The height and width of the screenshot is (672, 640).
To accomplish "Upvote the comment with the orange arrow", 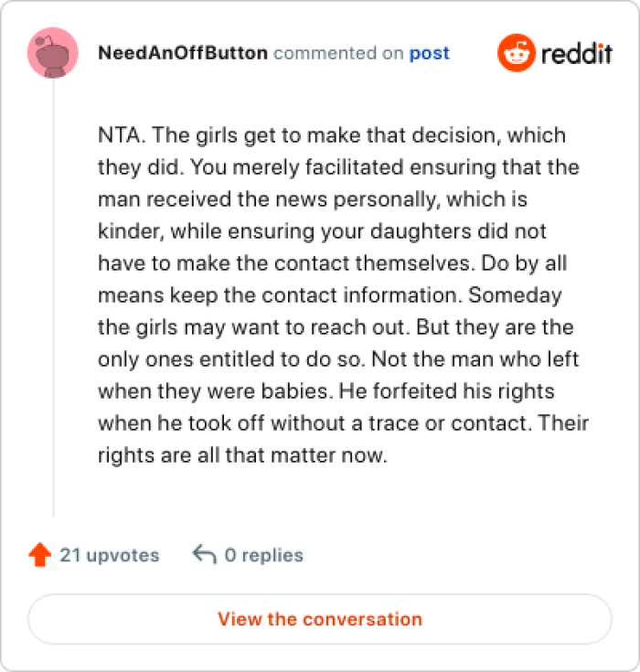I will coord(39,555).
